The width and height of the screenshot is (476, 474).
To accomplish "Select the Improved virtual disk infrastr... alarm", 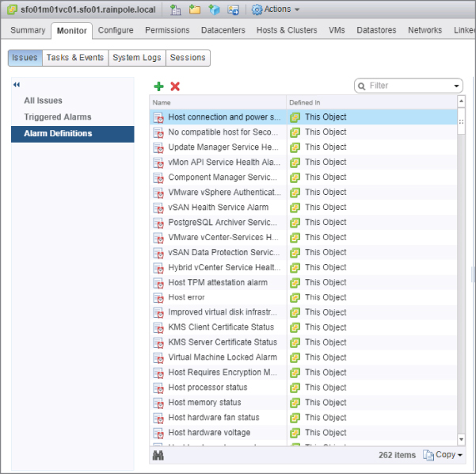I will pos(303,312).
